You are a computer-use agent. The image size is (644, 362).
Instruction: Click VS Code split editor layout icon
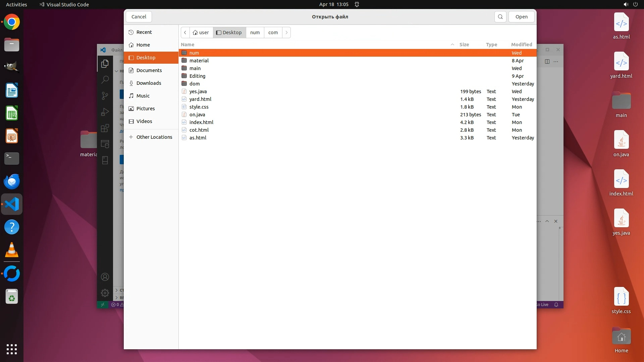[x=547, y=61]
